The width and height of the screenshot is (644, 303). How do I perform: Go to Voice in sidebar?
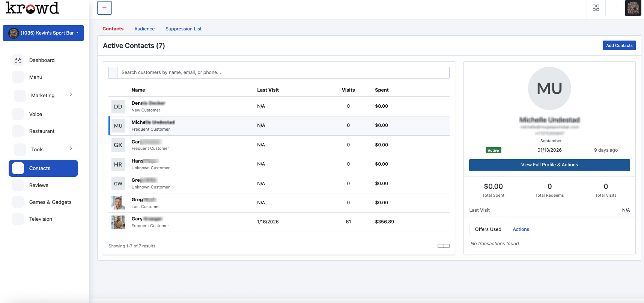pyautogui.click(x=36, y=114)
